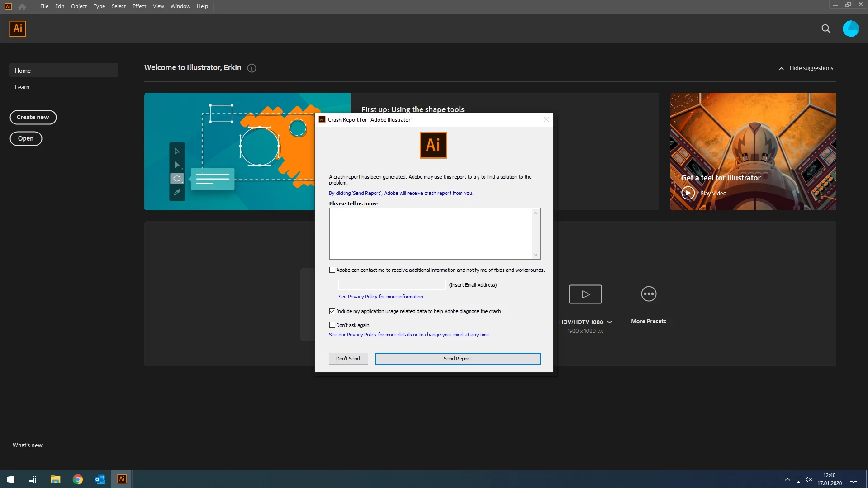The image size is (868, 488).
Task: Click the Open button
Action: point(26,138)
